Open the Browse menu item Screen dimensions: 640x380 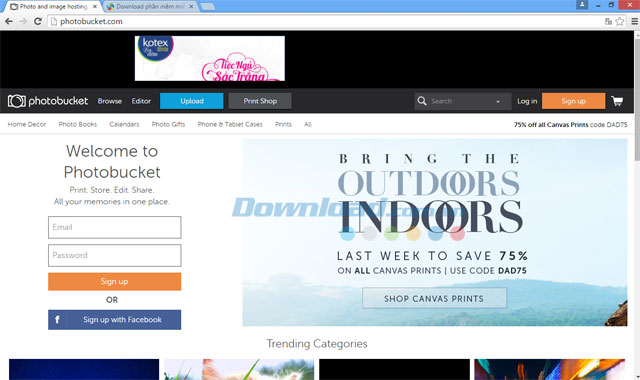click(110, 101)
